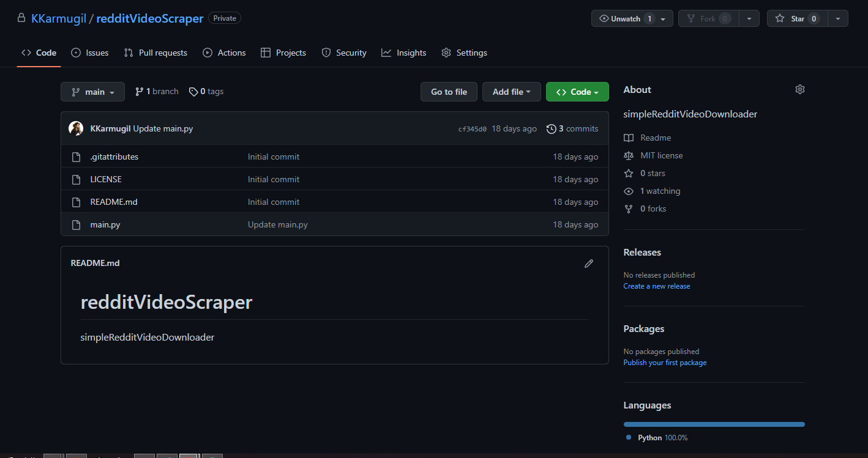Open About settings gear icon
Viewport: 868px width, 458px height.
(x=800, y=89)
